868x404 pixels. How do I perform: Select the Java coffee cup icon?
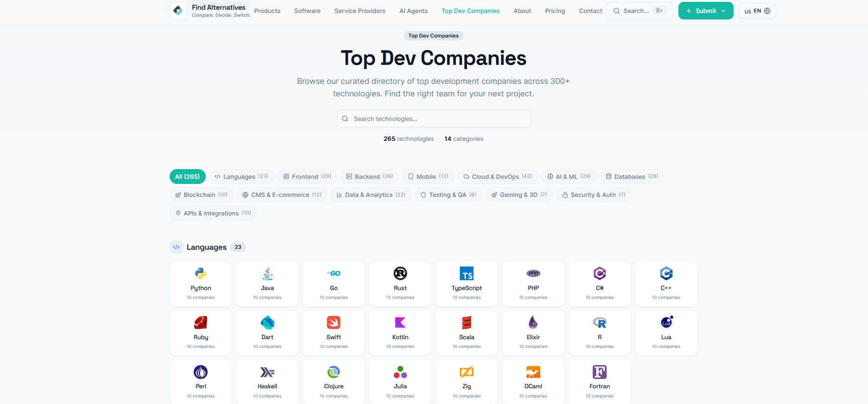(267, 273)
